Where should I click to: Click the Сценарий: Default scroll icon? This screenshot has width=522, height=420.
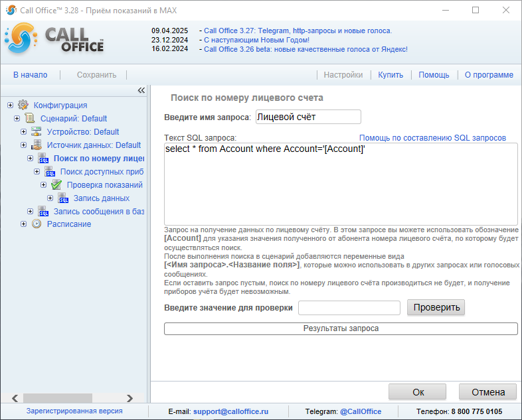30,118
